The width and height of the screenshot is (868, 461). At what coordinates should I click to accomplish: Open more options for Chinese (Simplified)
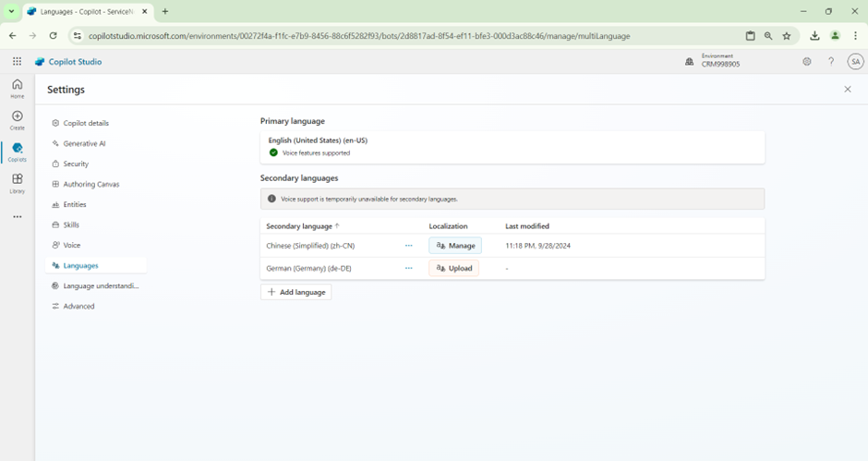coord(408,246)
